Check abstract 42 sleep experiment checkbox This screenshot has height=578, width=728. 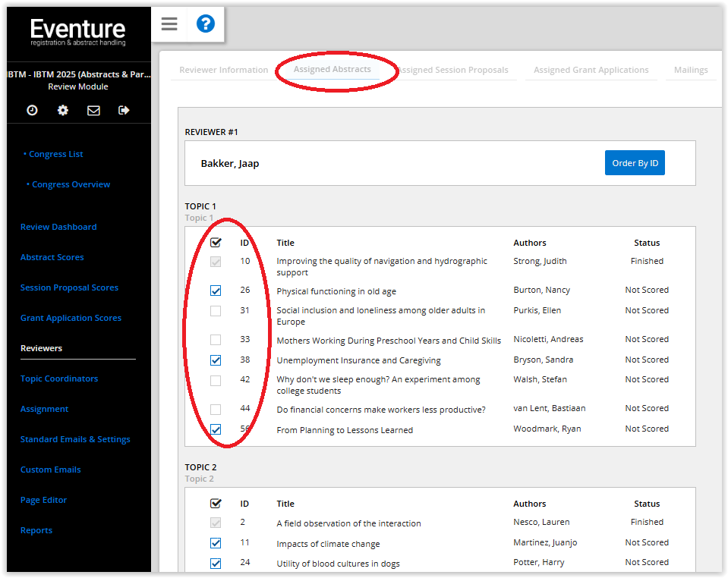coord(216,380)
